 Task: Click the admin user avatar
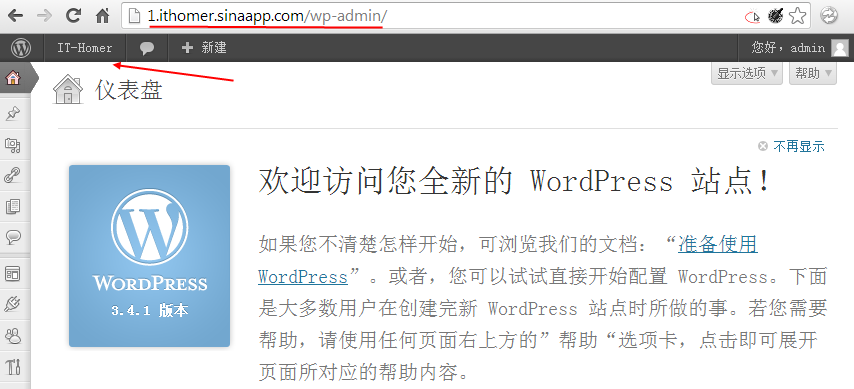839,48
